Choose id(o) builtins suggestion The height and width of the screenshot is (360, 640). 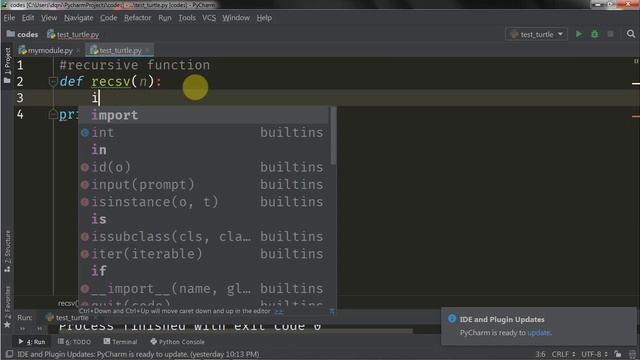tap(203, 167)
